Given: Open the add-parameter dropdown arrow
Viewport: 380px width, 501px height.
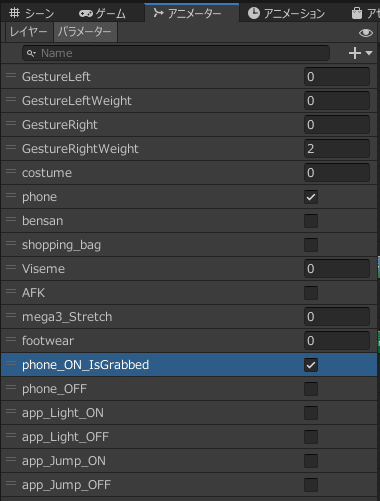Looking at the screenshot, I should (x=369, y=53).
